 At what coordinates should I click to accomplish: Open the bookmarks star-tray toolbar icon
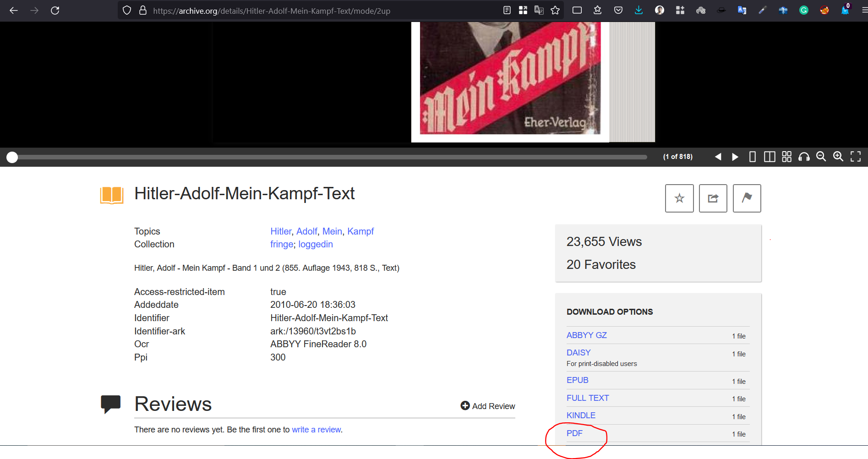[597, 11]
